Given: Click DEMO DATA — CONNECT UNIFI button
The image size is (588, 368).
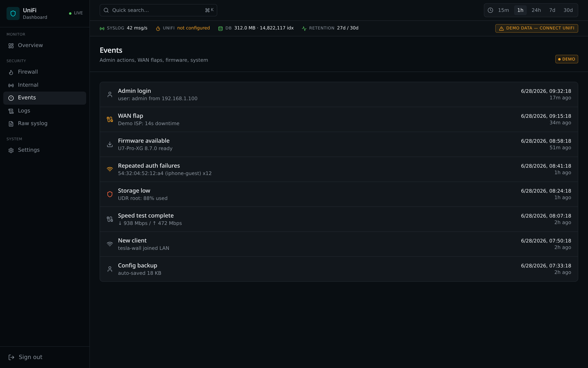Looking at the screenshot, I should (537, 28).
